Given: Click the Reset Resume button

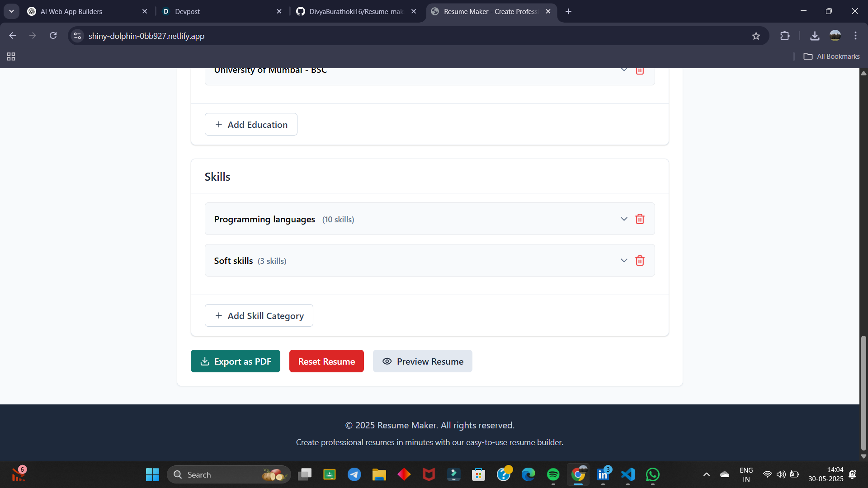Looking at the screenshot, I should tap(326, 361).
